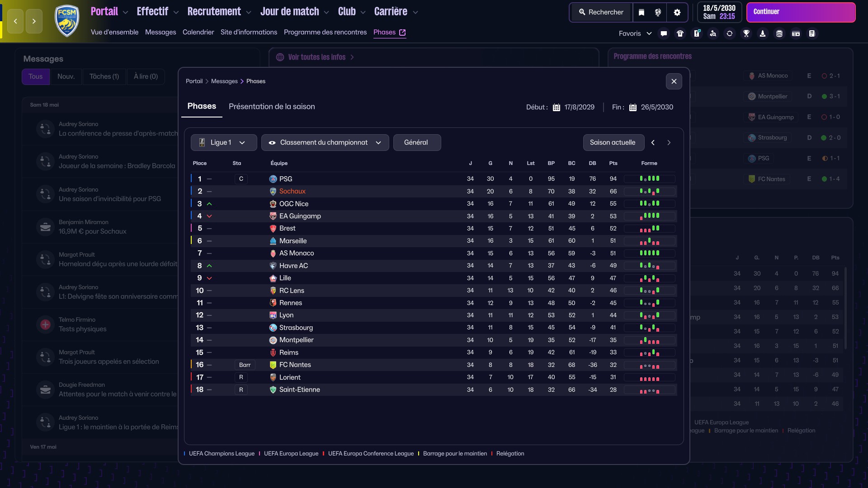The width and height of the screenshot is (868, 488).
Task: Switch message filter to Nouv.
Action: click(66, 76)
